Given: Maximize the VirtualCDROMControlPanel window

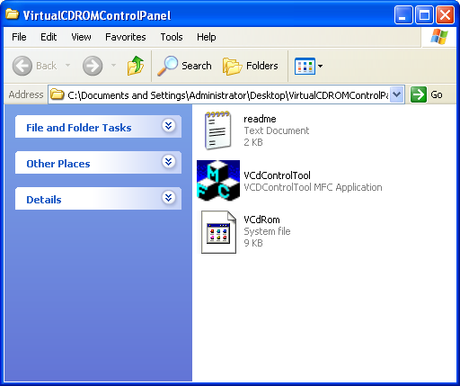Looking at the screenshot, I should pyautogui.click(x=424, y=15).
